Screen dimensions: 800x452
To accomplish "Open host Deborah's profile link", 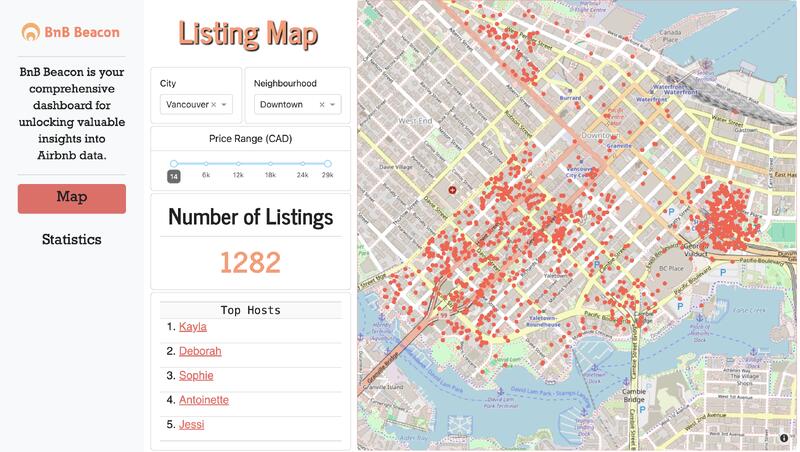I will (200, 351).
